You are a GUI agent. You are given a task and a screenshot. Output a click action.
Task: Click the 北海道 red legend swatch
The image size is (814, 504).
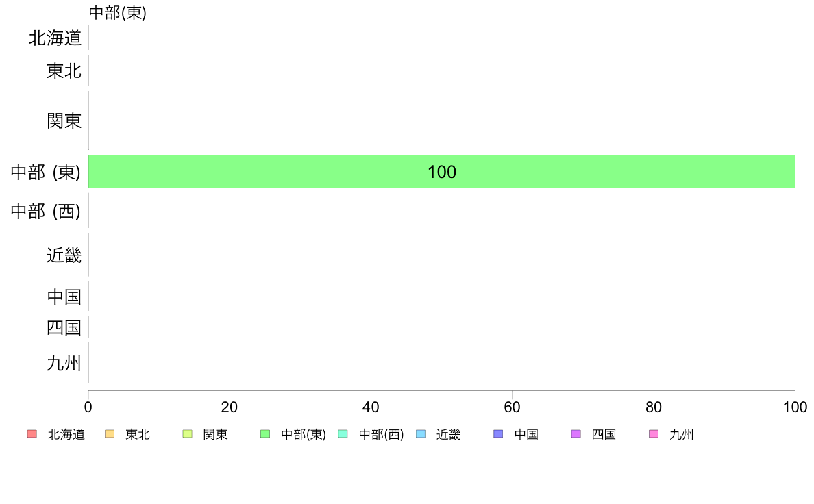[x=32, y=434]
